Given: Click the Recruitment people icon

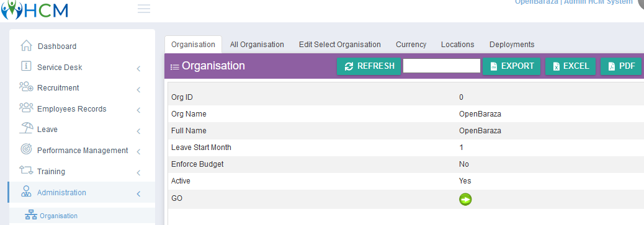Looking at the screenshot, I should [x=26, y=87].
